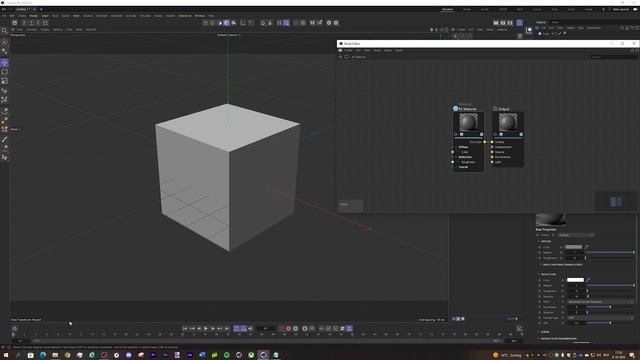Toggle the Autokeying button next to Record
This screenshot has height=360, width=640.
(296, 329)
